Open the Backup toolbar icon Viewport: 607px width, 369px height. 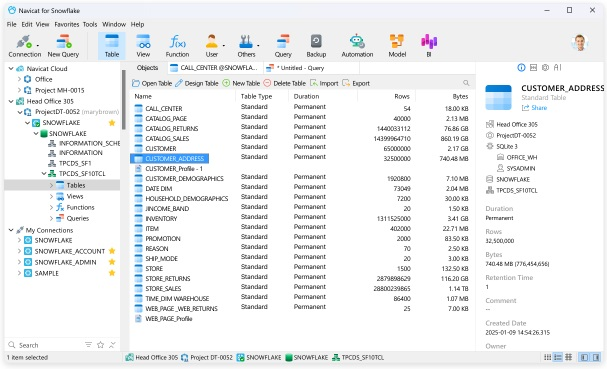click(316, 46)
